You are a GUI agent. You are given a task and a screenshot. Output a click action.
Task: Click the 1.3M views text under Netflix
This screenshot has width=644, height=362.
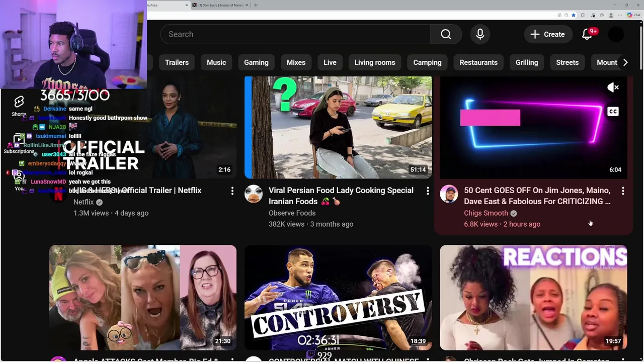point(91,213)
